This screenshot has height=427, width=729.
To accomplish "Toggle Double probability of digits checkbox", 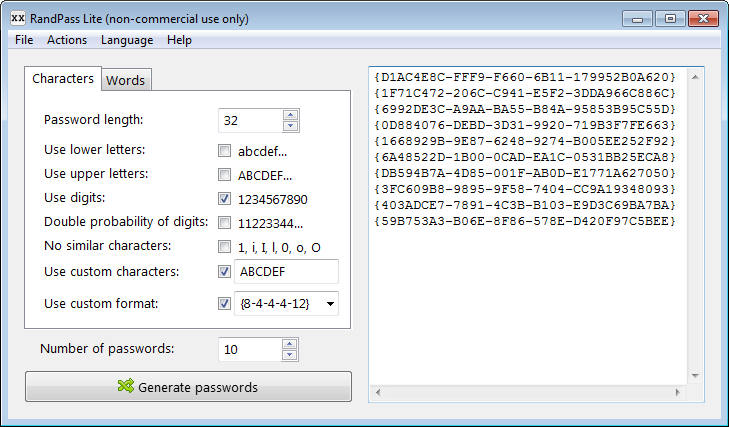I will click(224, 223).
